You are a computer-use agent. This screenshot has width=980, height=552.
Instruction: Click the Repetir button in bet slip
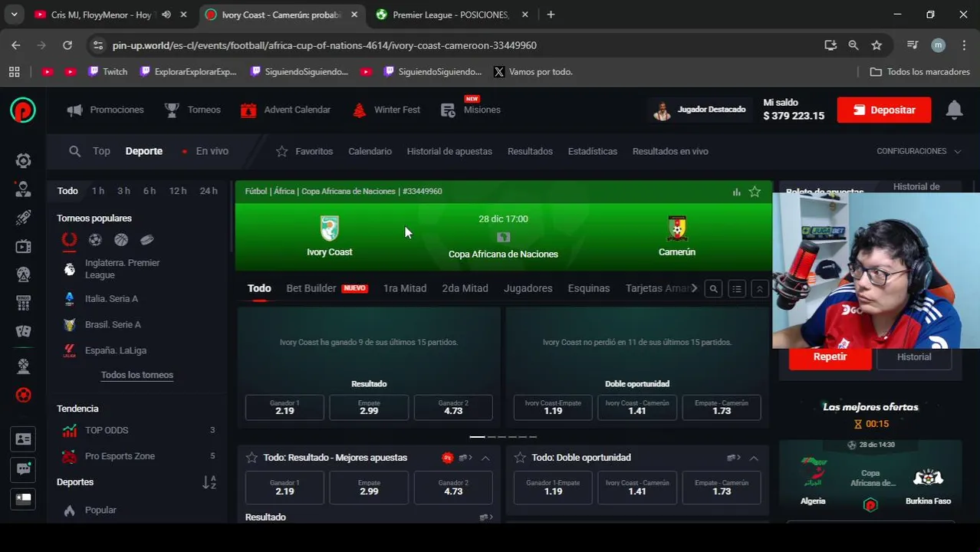tap(830, 357)
